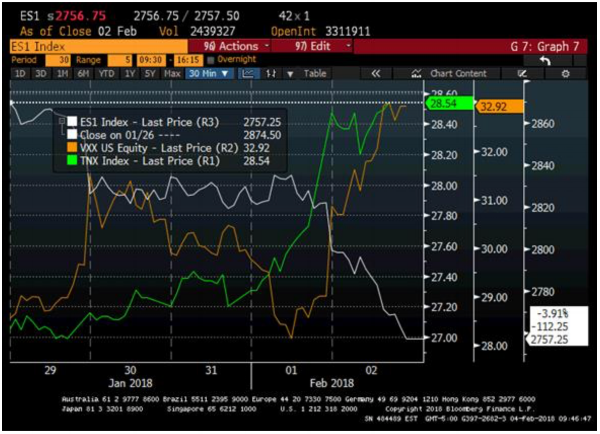The width and height of the screenshot is (600, 434).
Task: Switch range to Max
Action: tap(172, 73)
